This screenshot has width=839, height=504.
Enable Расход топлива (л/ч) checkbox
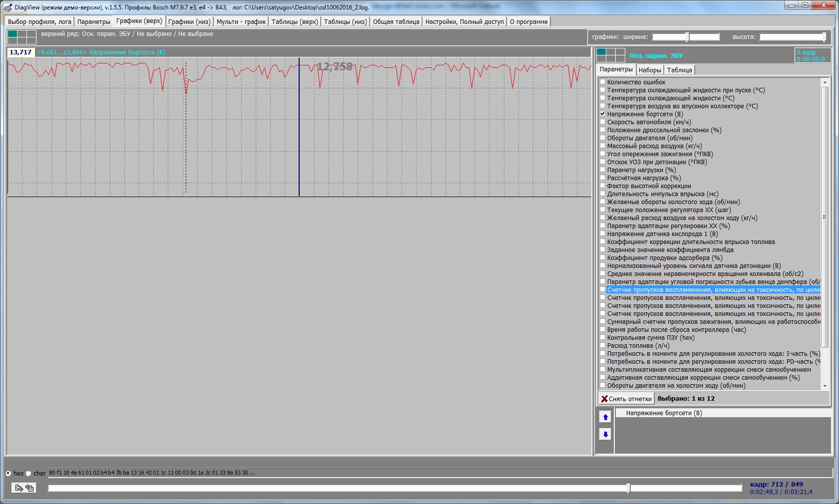coord(603,345)
